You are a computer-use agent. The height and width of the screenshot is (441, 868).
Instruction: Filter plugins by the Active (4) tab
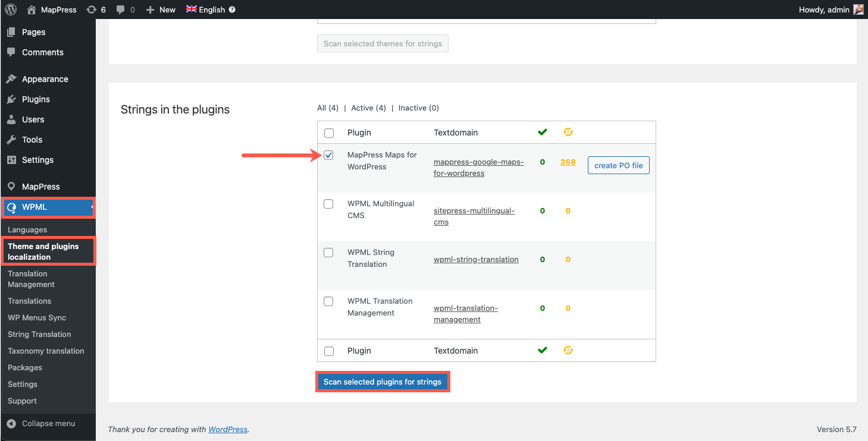pos(368,108)
